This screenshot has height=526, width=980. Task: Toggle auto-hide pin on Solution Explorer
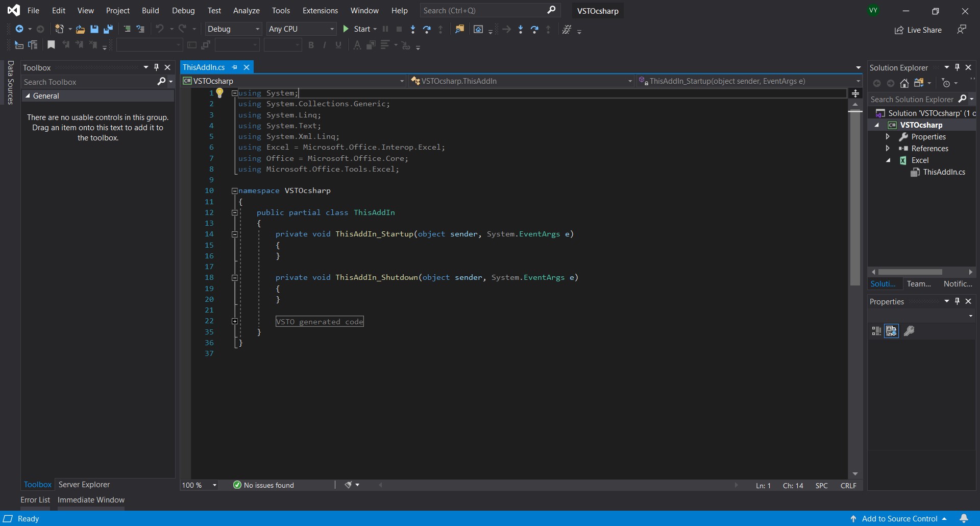coord(957,67)
